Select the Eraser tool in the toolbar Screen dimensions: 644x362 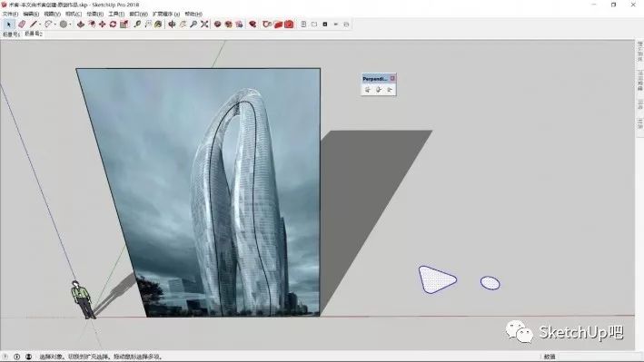22,24
